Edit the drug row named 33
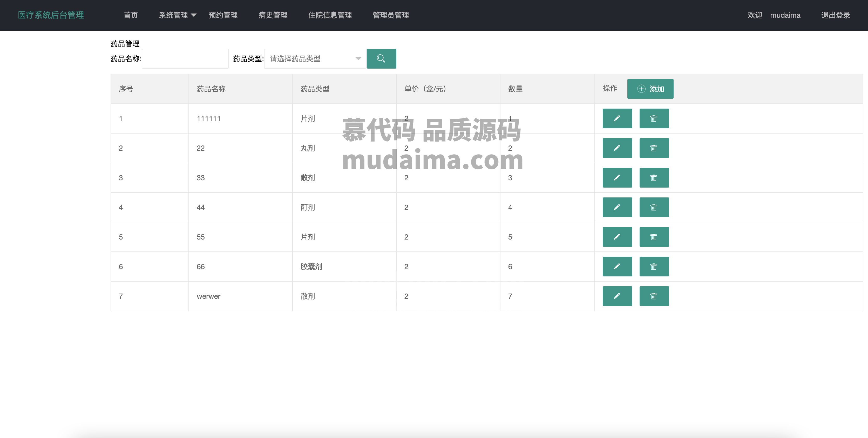The width and height of the screenshot is (868, 438). pyautogui.click(x=617, y=178)
